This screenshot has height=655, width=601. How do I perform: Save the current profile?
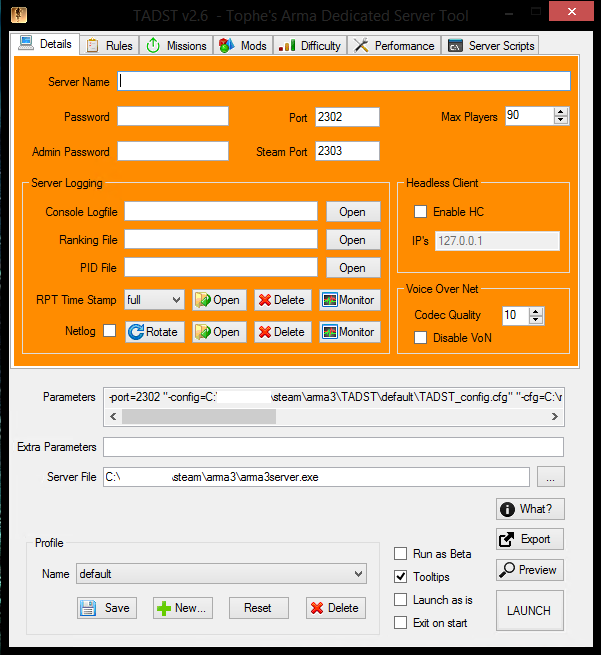coord(107,608)
